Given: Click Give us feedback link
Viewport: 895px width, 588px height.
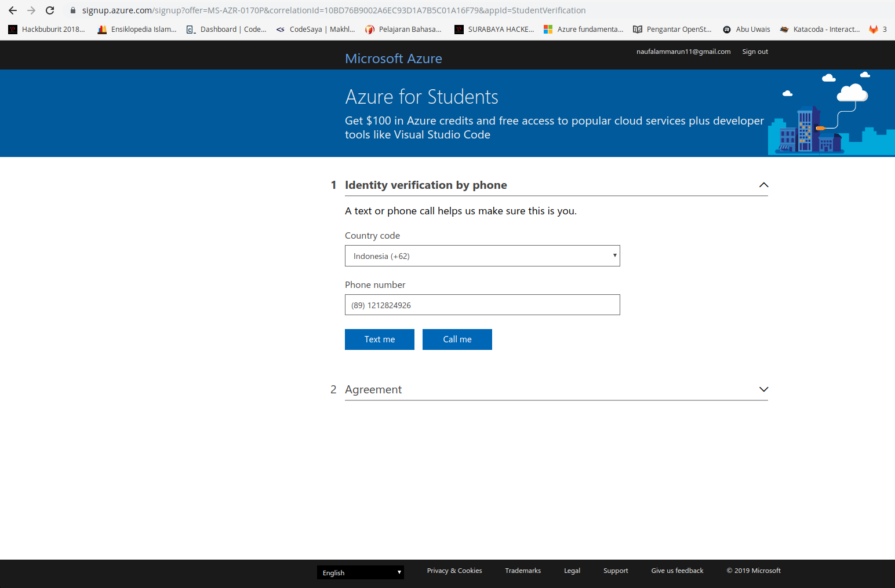Looking at the screenshot, I should (677, 571).
